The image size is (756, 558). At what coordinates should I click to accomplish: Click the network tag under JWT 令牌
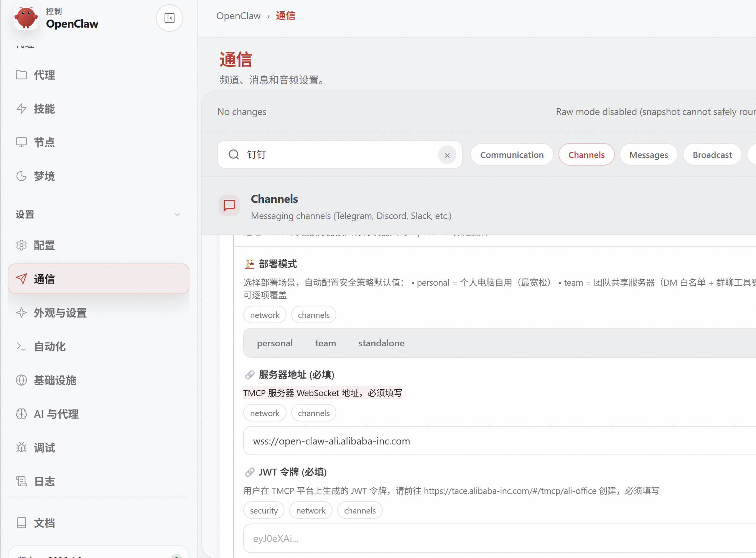(x=311, y=510)
